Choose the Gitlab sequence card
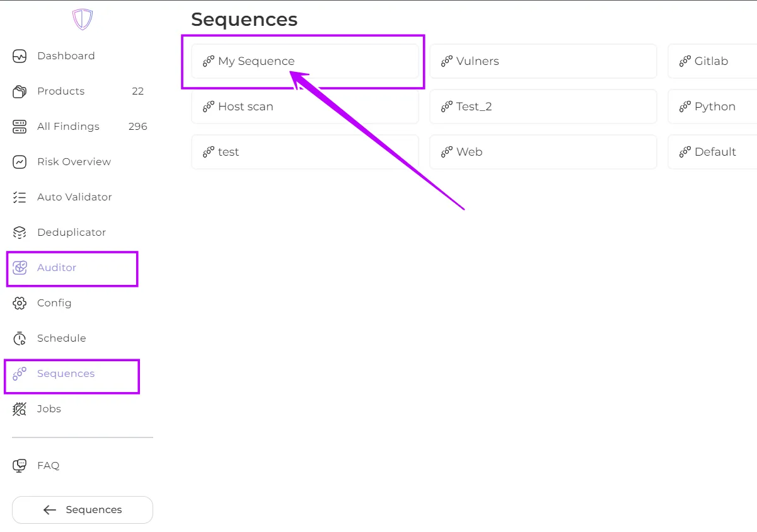 tap(712, 61)
